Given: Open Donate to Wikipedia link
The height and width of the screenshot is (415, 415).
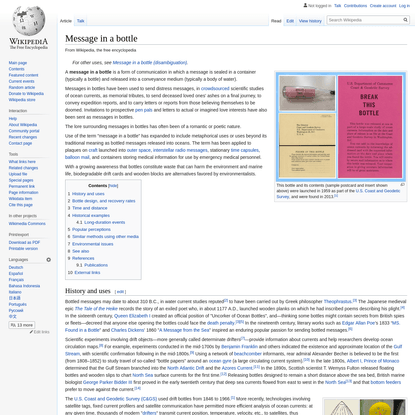Looking at the screenshot, I should click(26, 94).
